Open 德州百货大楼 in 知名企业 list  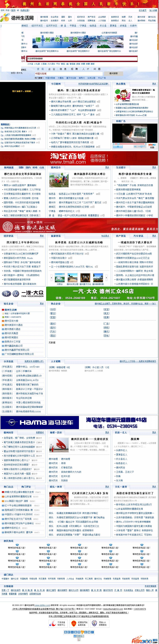(11, 321)
